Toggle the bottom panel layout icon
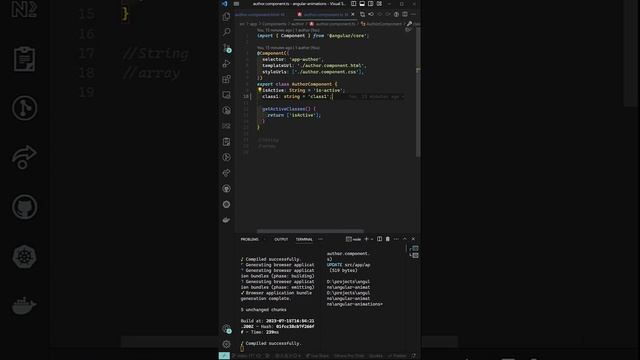The width and height of the screenshot is (640, 360). 362,4
